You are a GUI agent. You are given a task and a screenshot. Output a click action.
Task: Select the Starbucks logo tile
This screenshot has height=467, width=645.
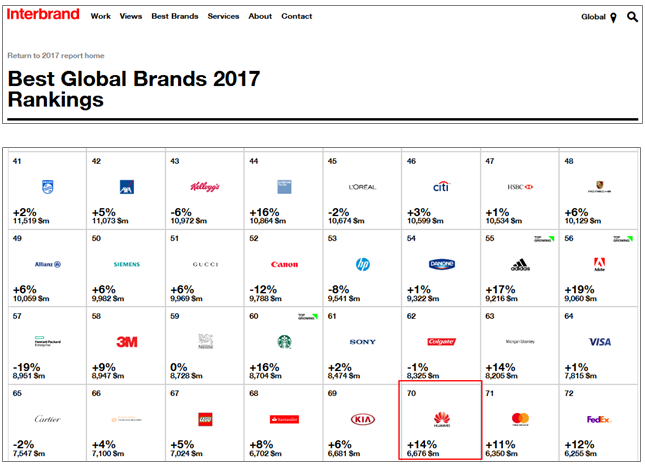coord(284,341)
